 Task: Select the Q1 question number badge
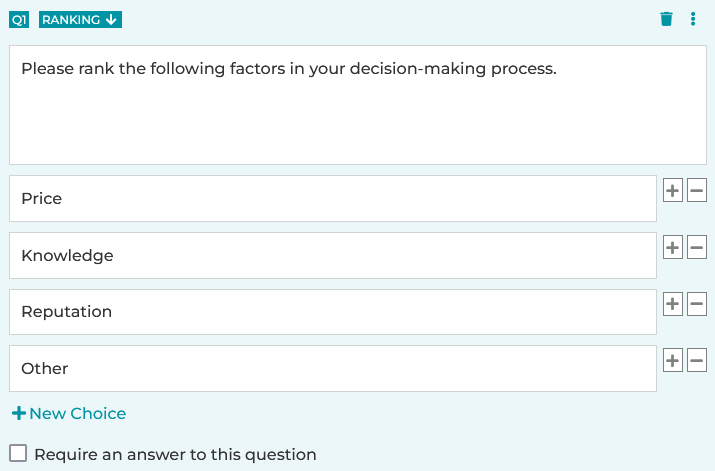point(19,20)
